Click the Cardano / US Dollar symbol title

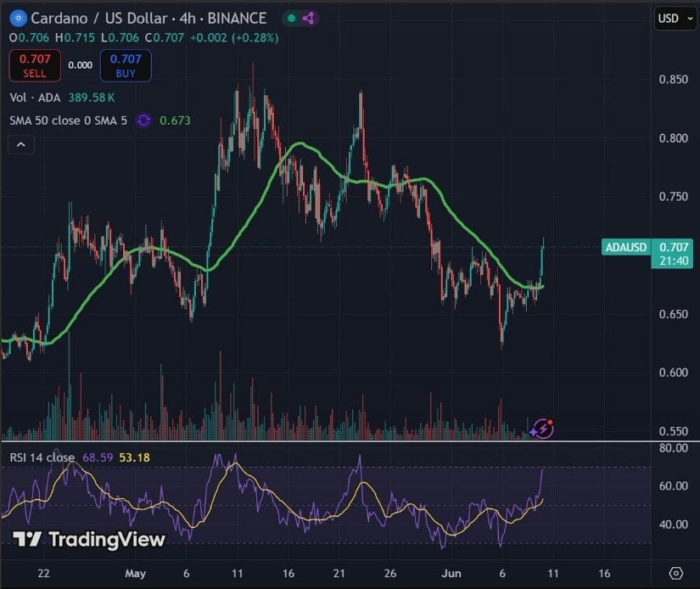99,19
